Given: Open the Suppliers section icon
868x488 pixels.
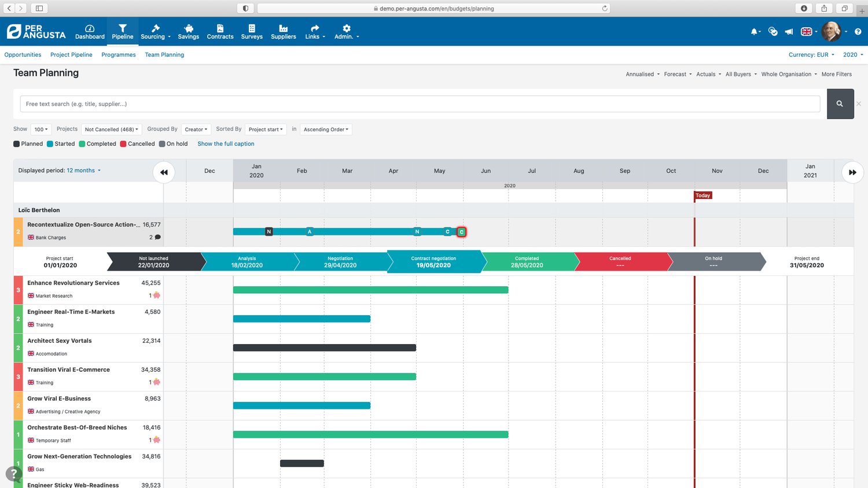Looking at the screenshot, I should click(x=283, y=27).
